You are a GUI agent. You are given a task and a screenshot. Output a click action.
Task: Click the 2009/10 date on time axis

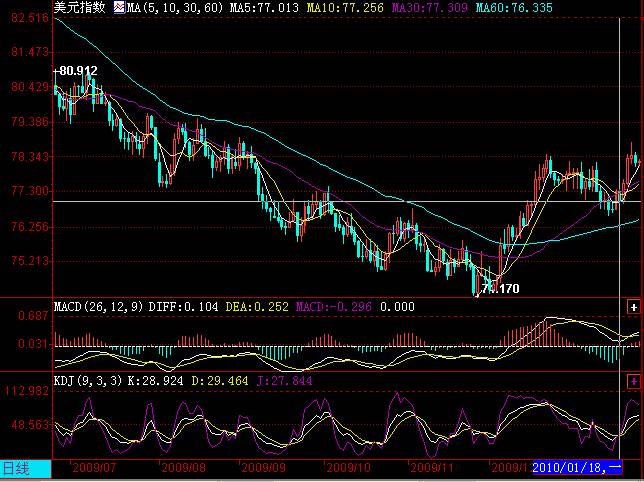click(x=349, y=468)
